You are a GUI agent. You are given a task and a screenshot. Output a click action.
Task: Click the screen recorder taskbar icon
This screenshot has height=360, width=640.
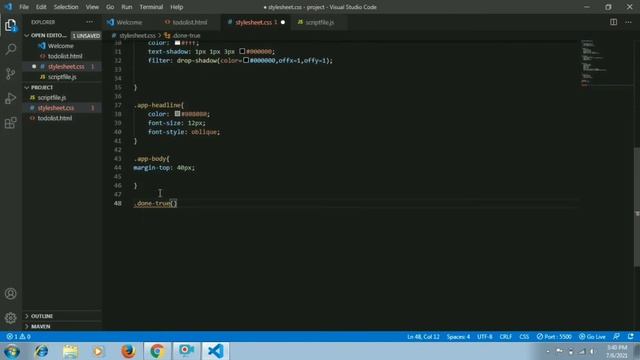pyautogui.click(x=186, y=351)
